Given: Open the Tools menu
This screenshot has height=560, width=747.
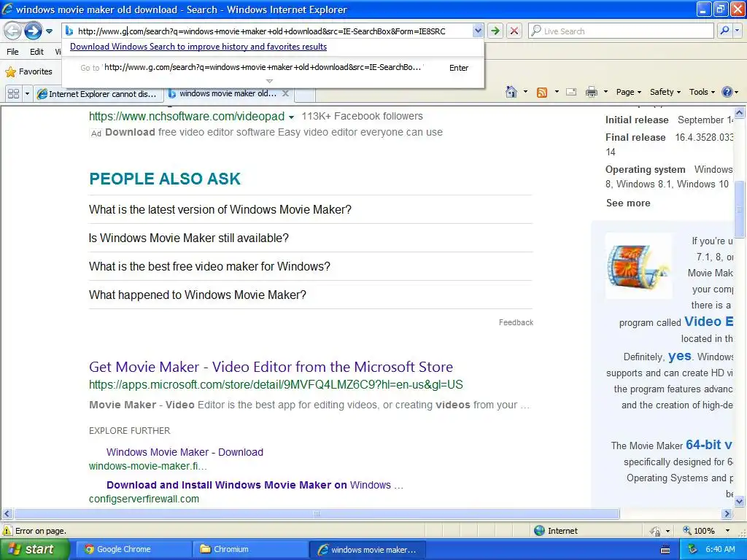Looking at the screenshot, I should pos(702,92).
